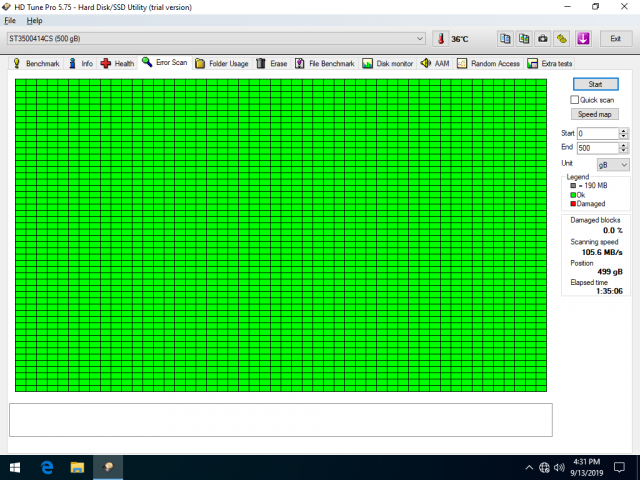This screenshot has height=480, width=640.
Task: Click into the End value field
Action: pos(598,148)
